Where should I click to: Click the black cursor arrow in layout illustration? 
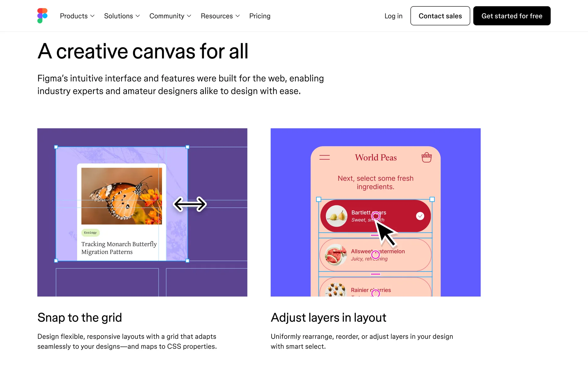(x=386, y=234)
